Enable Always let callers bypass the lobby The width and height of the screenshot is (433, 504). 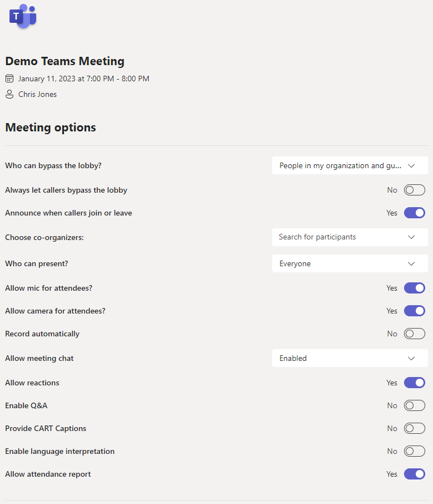[415, 190]
